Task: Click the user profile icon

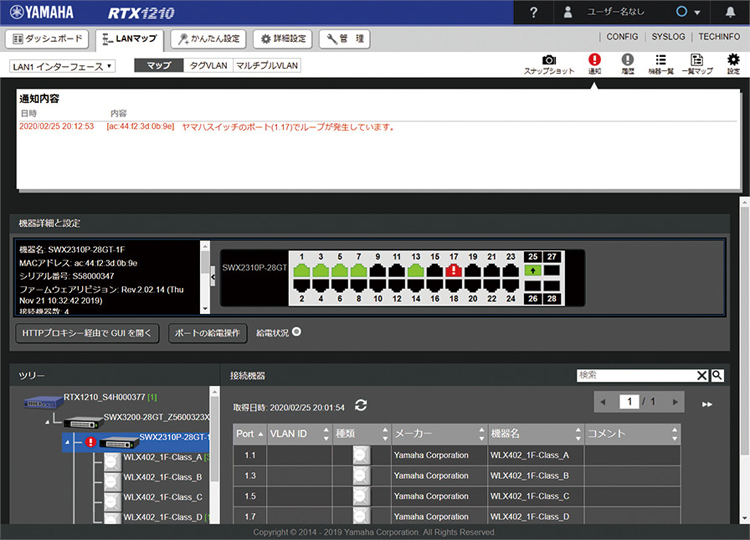Action: (568, 12)
